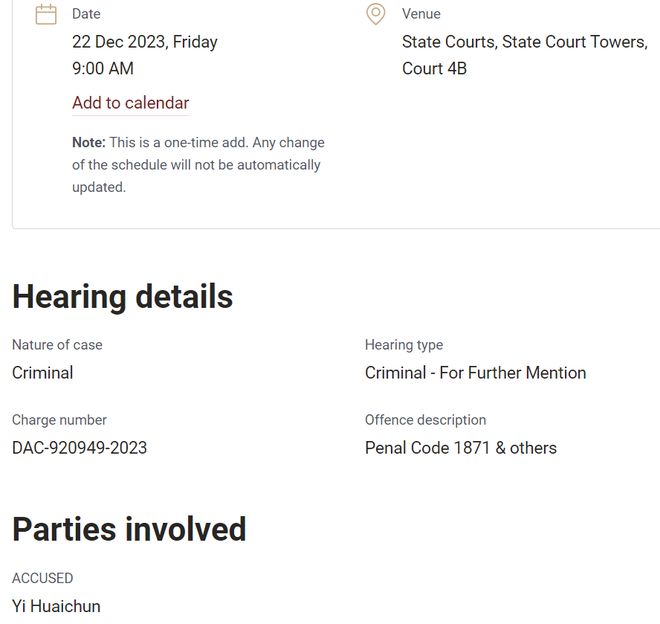Click Criminal - For Further Mention text

(x=475, y=373)
